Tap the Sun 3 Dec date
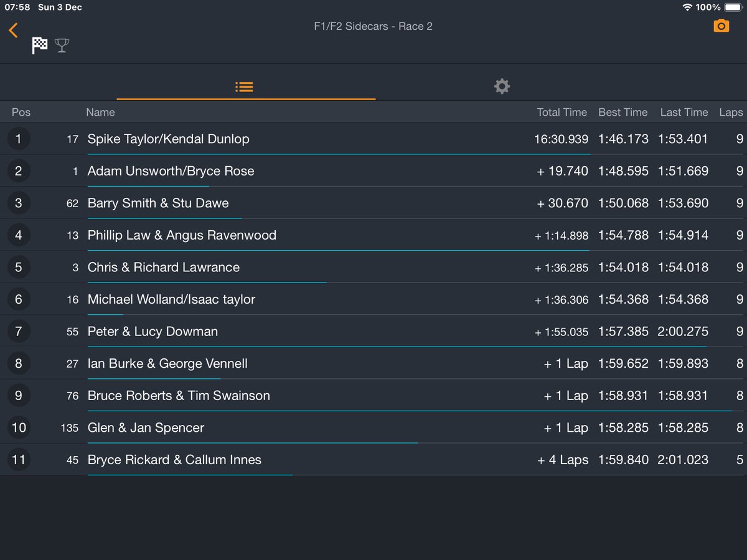 coord(60,7)
